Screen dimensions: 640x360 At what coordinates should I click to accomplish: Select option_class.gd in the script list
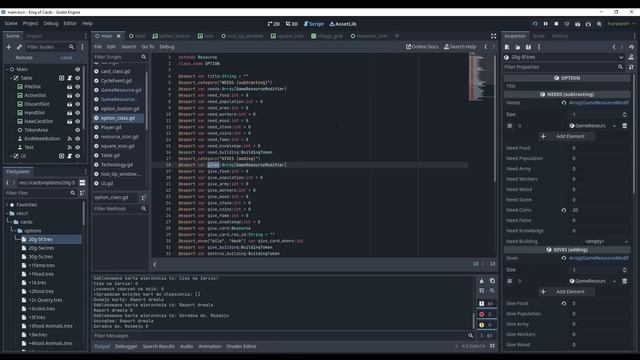point(118,118)
